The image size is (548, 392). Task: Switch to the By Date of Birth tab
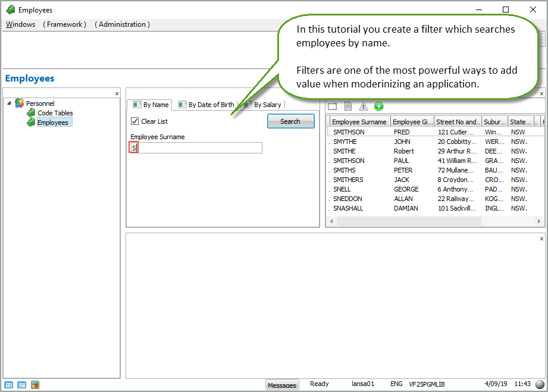[x=206, y=105]
